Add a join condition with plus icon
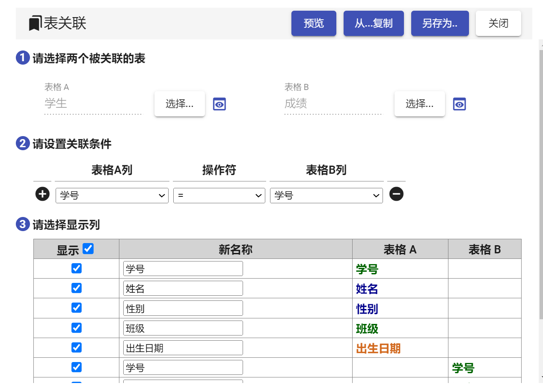The image size is (543, 392). coord(42,195)
